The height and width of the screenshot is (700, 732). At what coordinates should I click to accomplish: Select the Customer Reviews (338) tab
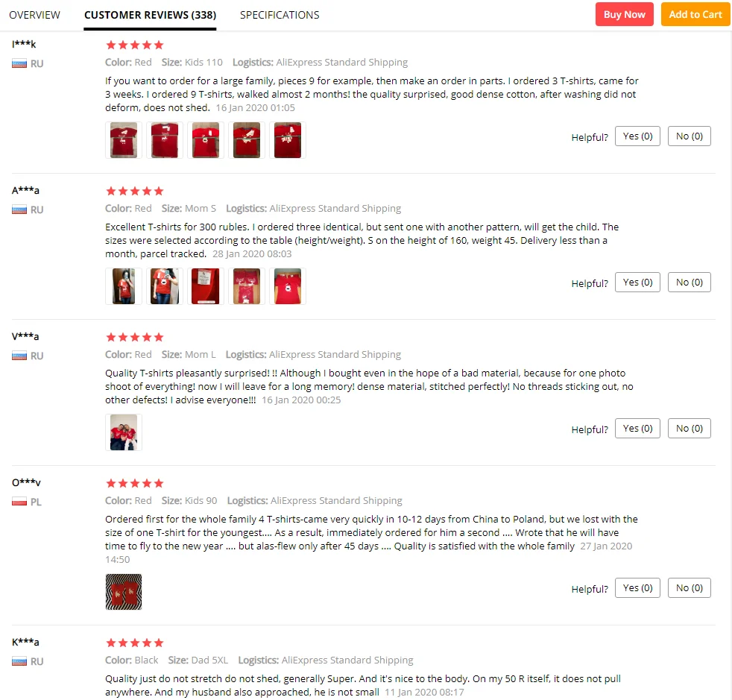coord(150,15)
